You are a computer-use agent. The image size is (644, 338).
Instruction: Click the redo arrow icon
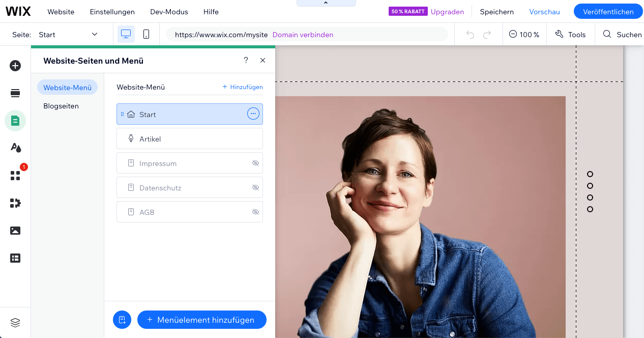click(487, 35)
